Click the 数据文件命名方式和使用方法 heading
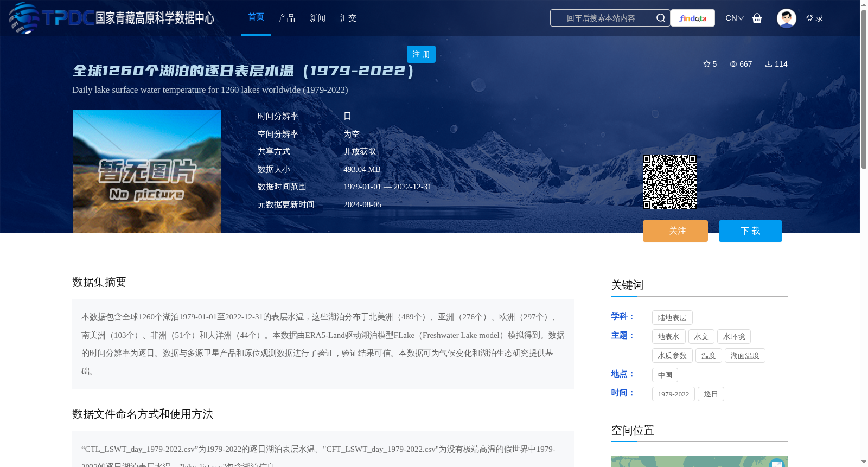 click(143, 414)
